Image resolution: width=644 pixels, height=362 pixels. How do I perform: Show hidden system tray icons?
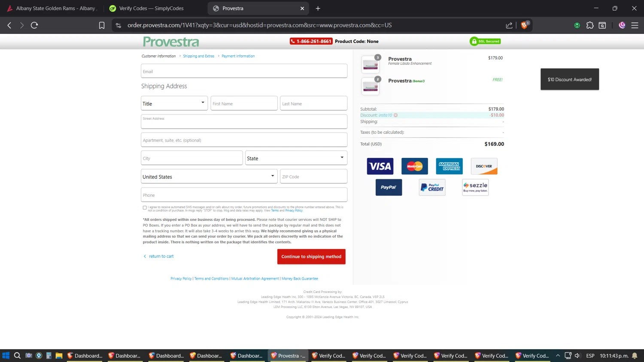[558, 356]
